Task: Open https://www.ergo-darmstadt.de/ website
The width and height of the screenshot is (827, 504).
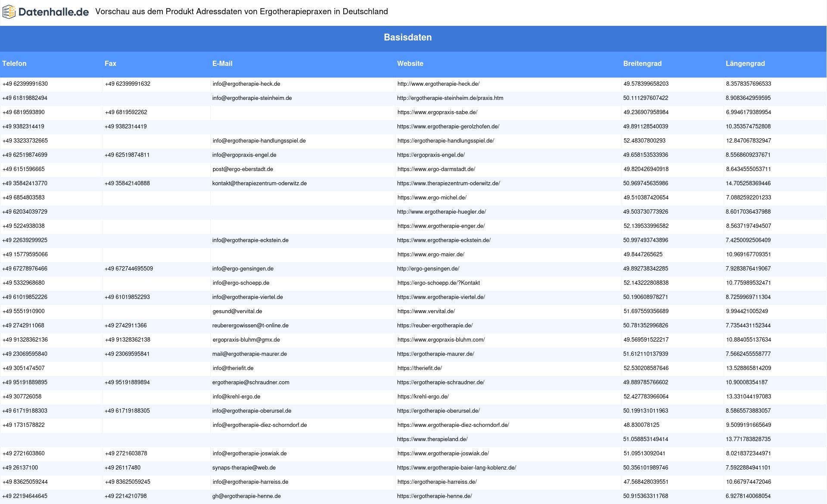Action: tap(436, 169)
